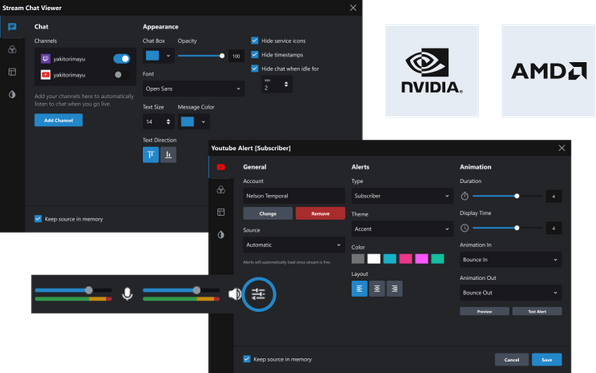Image resolution: width=596 pixels, height=373 pixels.
Task: Open the Chat tab icon in Stream Chat Viewer sidebar
Action: [x=12, y=27]
